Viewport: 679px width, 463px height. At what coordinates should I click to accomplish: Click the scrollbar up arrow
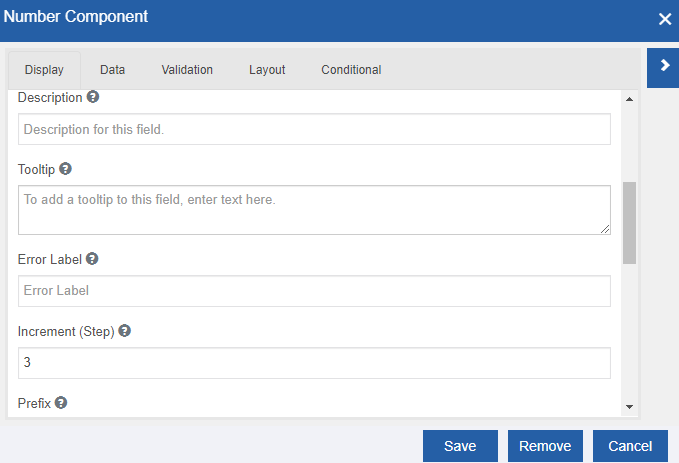click(x=630, y=99)
